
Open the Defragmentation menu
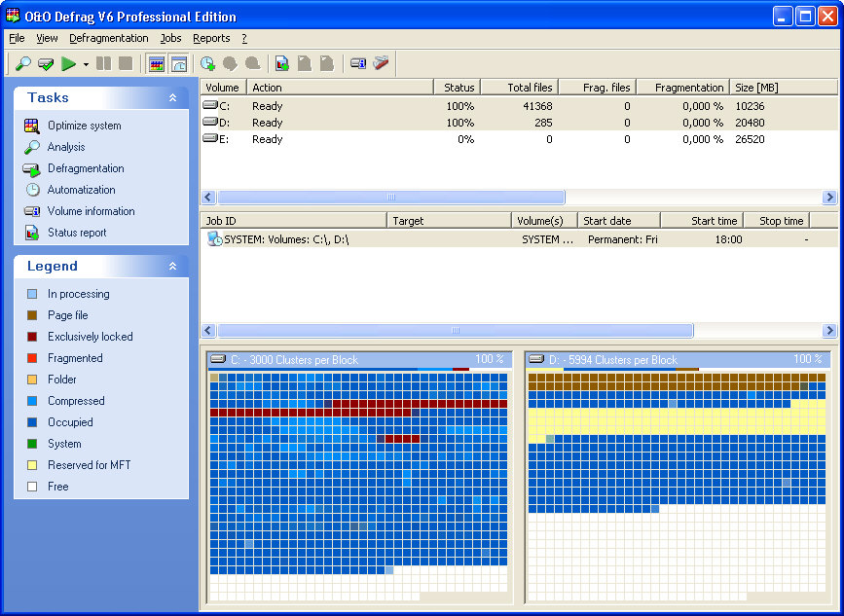coord(109,38)
